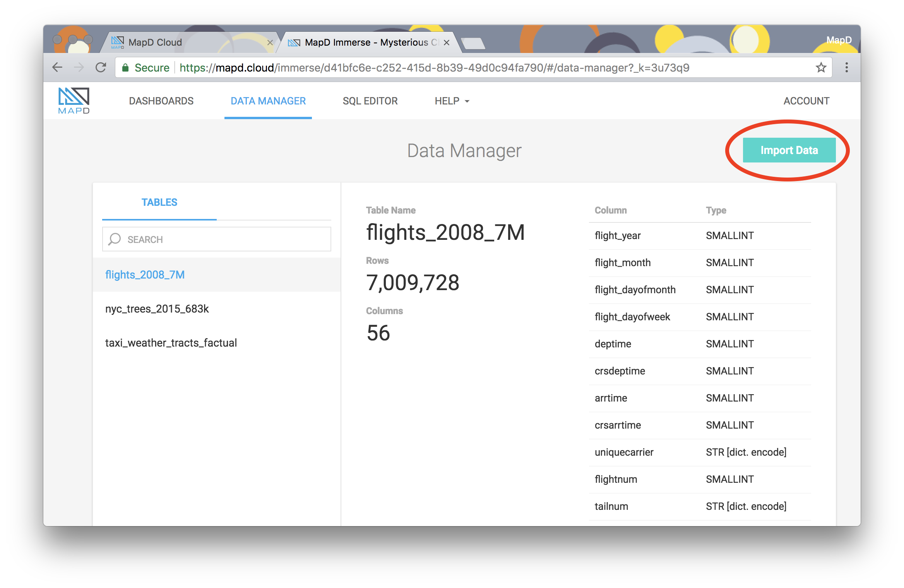Viewport: 904px width, 588px height.
Task: Click the MapD logo in the header
Action: click(x=74, y=101)
